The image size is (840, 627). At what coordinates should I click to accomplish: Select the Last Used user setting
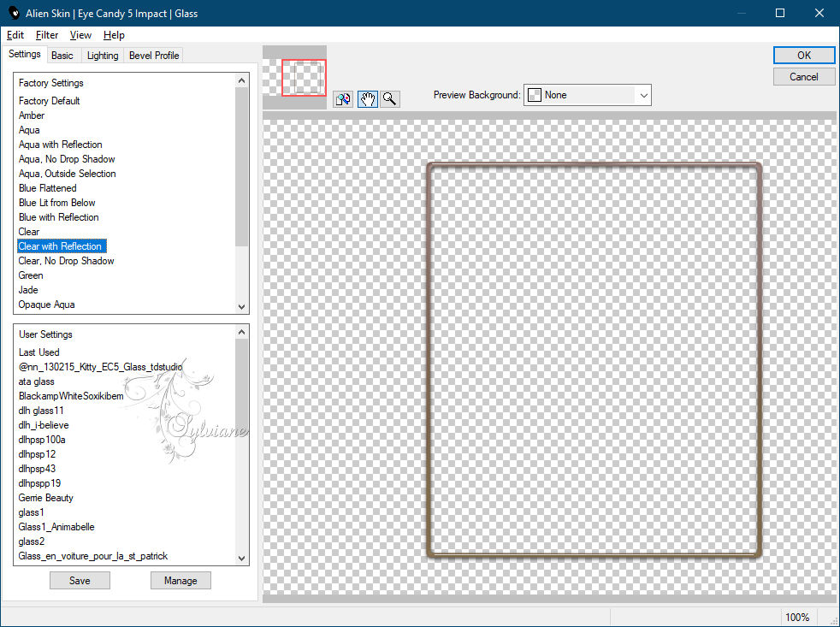pos(38,352)
